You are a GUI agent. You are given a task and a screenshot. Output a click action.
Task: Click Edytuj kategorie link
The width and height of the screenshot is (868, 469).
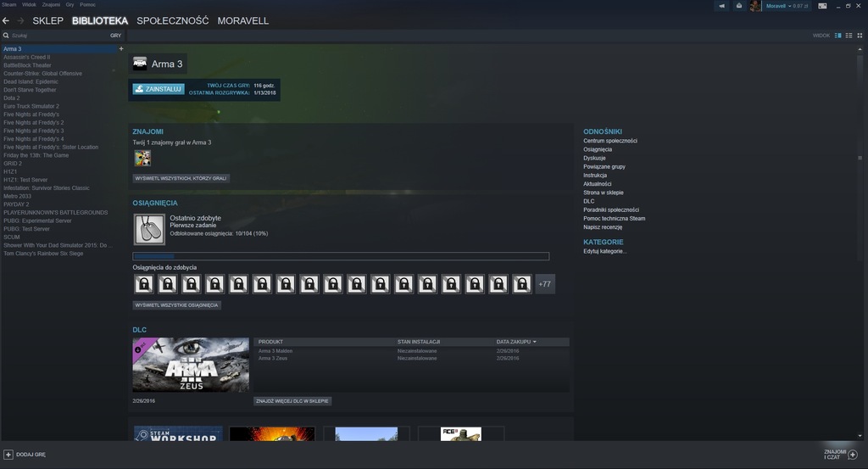click(x=604, y=251)
